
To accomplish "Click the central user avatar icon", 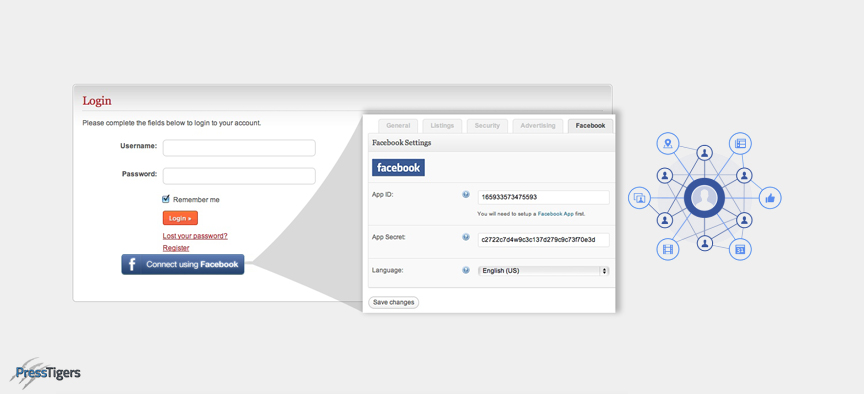I will (704, 197).
